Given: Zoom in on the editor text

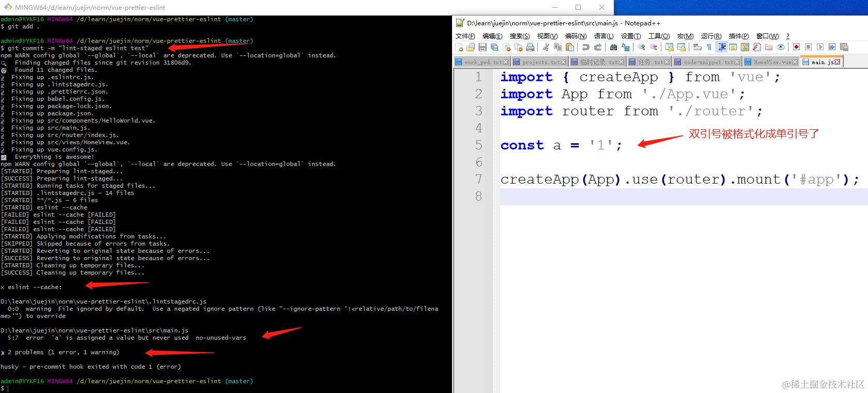Looking at the screenshot, I should point(641,47).
